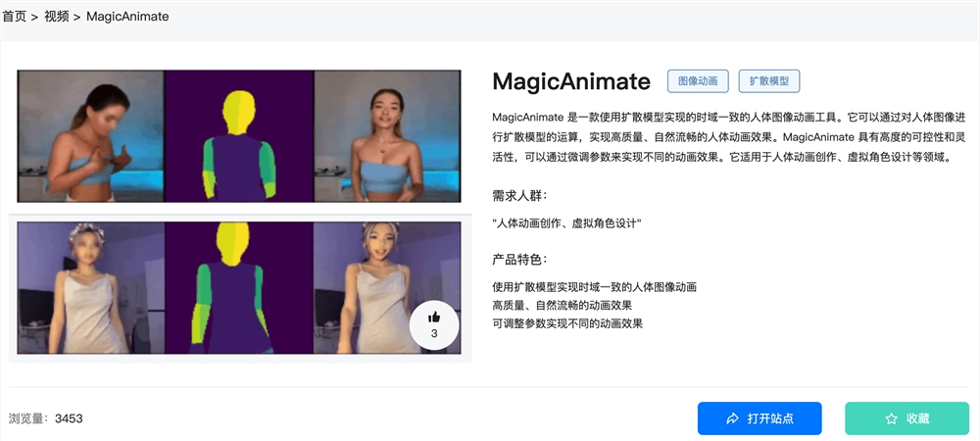Screen dimensions: 980x441
Task: Click the 浏览量 3453 view counter
Action: point(46,417)
